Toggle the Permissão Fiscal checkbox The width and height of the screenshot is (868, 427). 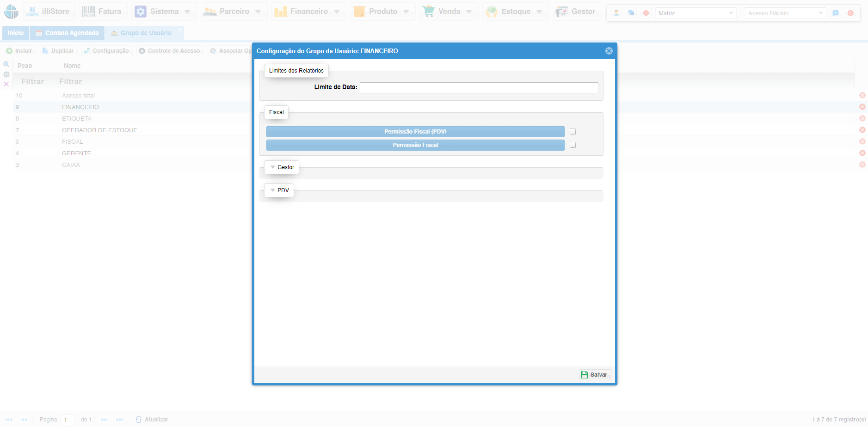(573, 145)
